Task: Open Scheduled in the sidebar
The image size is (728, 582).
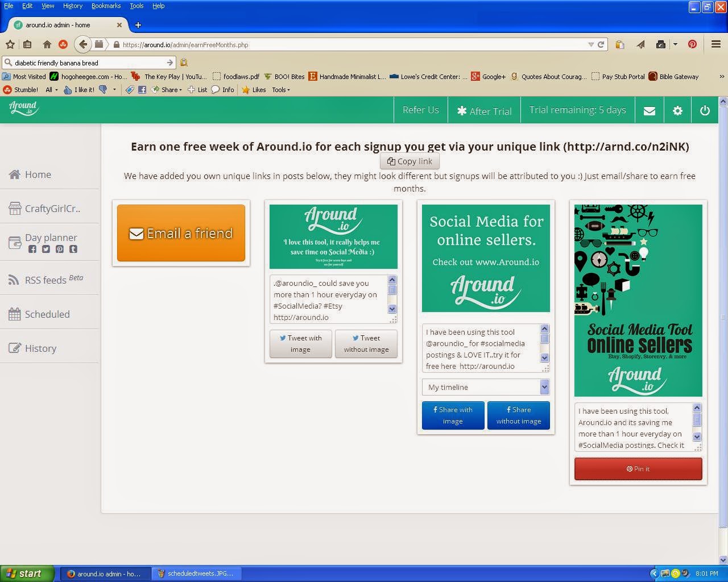Action: click(39, 314)
